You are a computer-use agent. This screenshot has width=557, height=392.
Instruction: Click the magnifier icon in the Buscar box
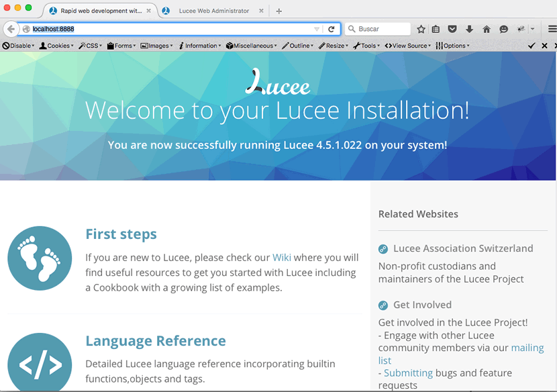tap(352, 29)
